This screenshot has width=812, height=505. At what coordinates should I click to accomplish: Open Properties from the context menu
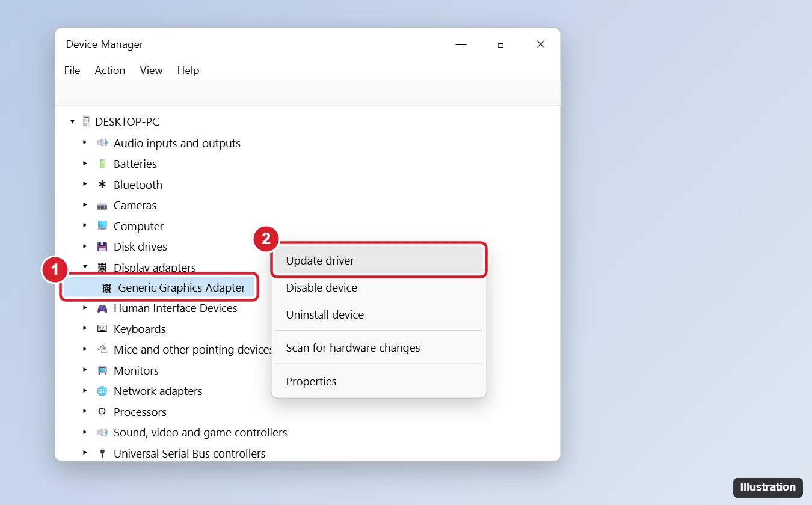pyautogui.click(x=379, y=381)
